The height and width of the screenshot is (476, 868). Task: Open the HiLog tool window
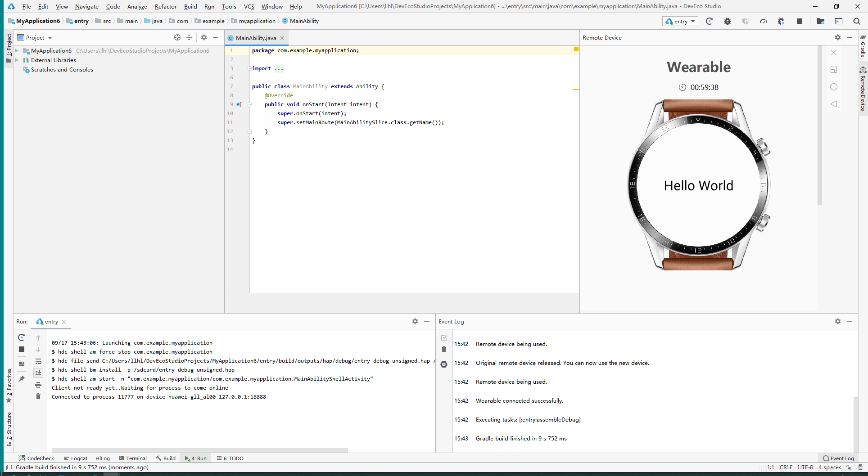tap(103, 458)
